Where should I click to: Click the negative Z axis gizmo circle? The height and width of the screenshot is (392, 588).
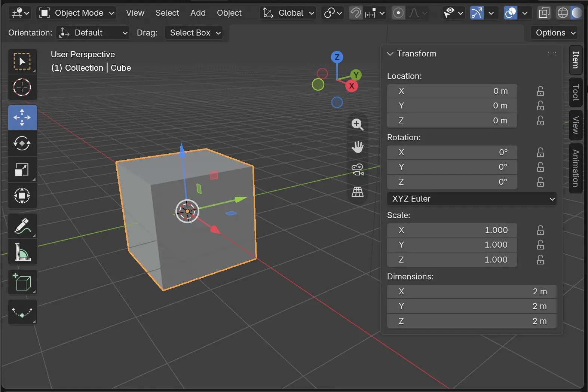coord(337,102)
